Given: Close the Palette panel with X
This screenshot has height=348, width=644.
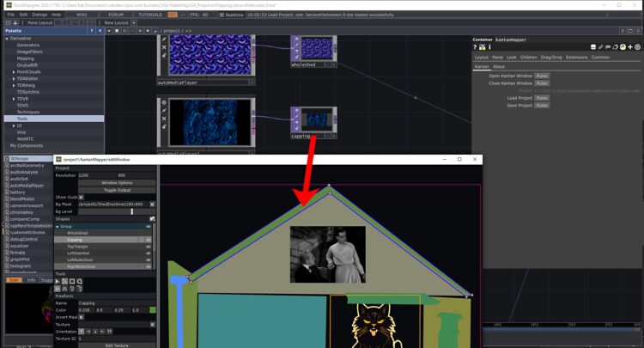Looking at the screenshot, I should [x=100, y=31].
